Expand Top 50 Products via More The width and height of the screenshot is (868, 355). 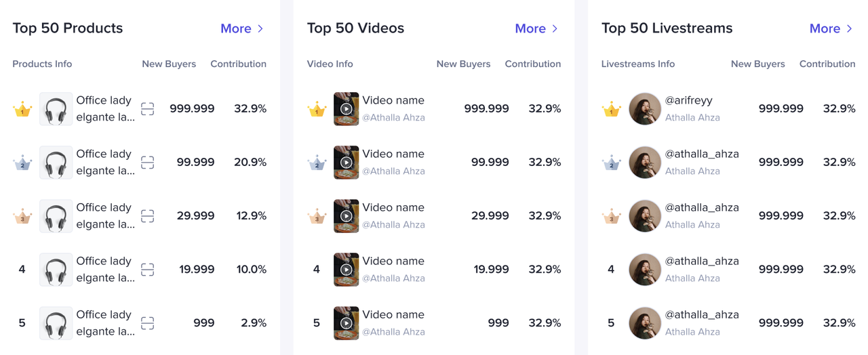[242, 28]
